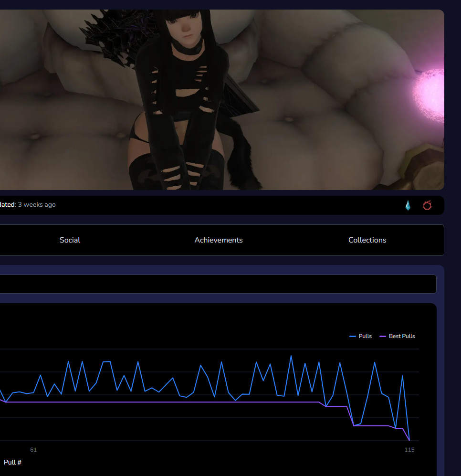The image size is (461, 476).
Task: Click the '3 weeks ago' updated text
Action: coord(37,205)
